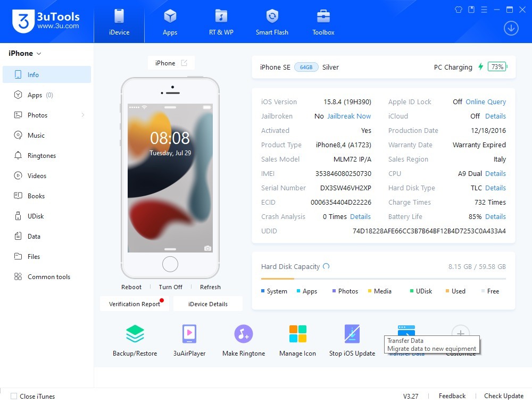Click Reboot under the phone preview
532x404 pixels.
click(x=131, y=287)
